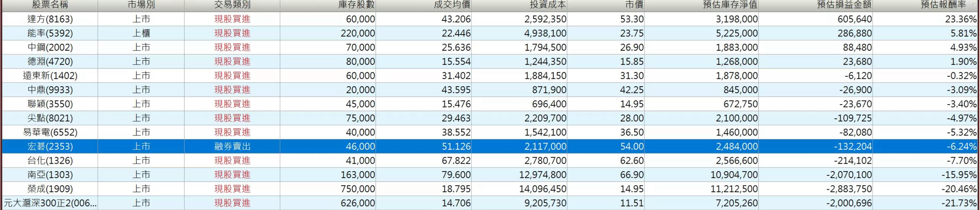980x210 pixels.
Task: Click the 286,880 profit amount cell
Action: 854,33
